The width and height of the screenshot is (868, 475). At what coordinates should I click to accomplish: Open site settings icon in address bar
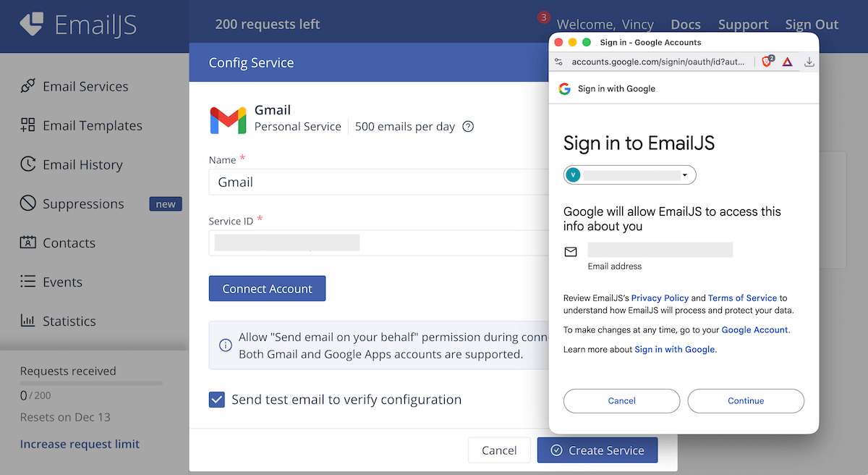(558, 62)
